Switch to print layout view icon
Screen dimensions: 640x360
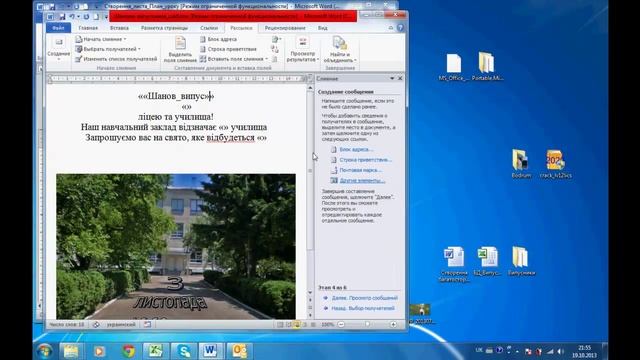click(280, 324)
